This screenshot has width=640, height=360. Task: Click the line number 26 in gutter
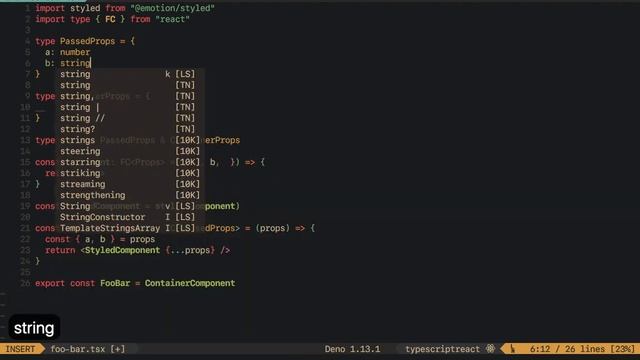point(25,283)
